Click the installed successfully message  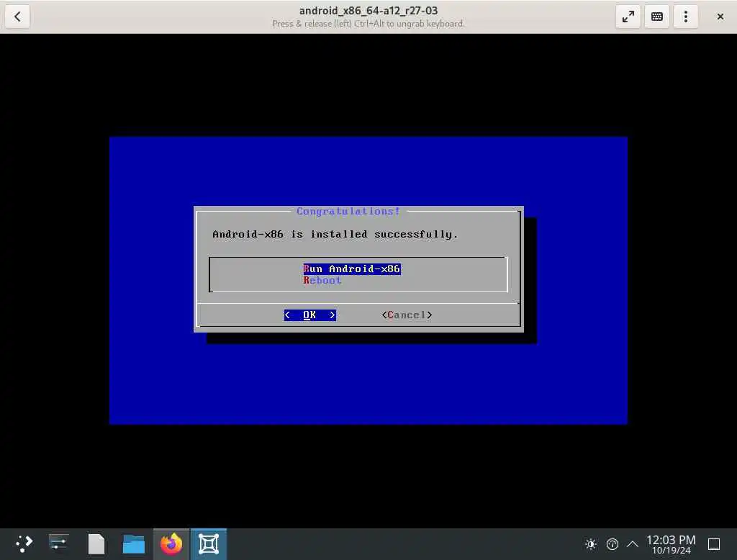click(335, 234)
